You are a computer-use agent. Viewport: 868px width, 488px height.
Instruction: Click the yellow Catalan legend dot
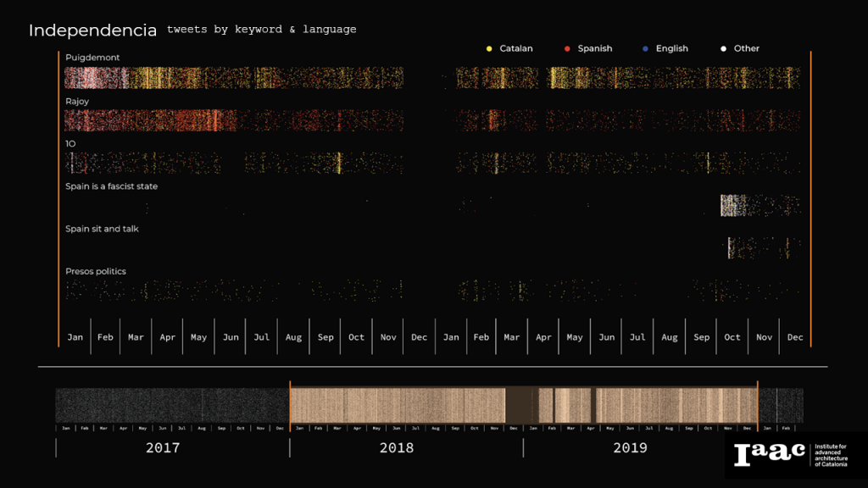(489, 48)
